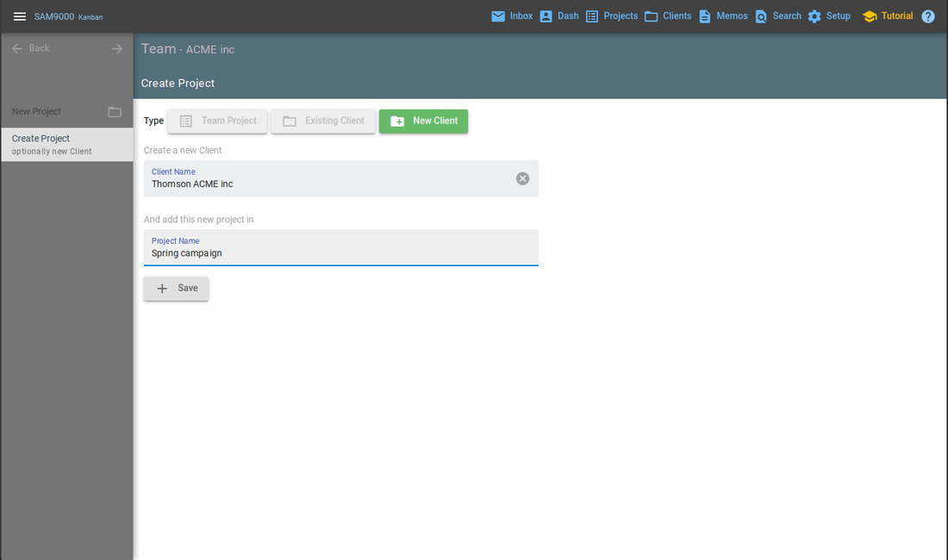Select Existing Client type
The image size is (948, 560).
(323, 121)
